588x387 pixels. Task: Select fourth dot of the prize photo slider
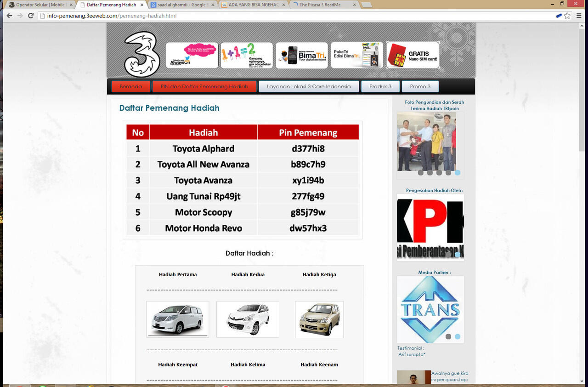click(448, 173)
